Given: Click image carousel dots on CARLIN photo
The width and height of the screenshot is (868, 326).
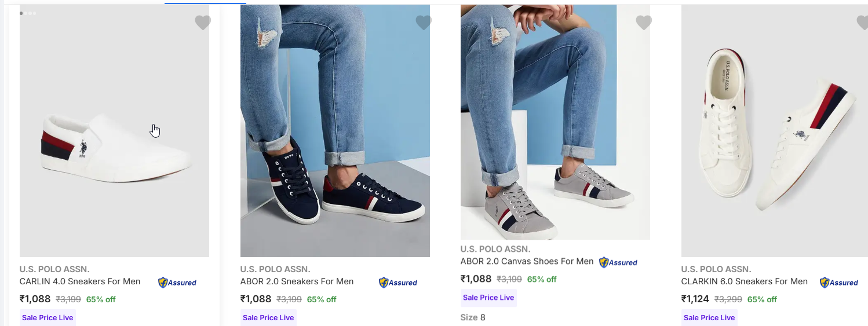Looking at the screenshot, I should (28, 13).
